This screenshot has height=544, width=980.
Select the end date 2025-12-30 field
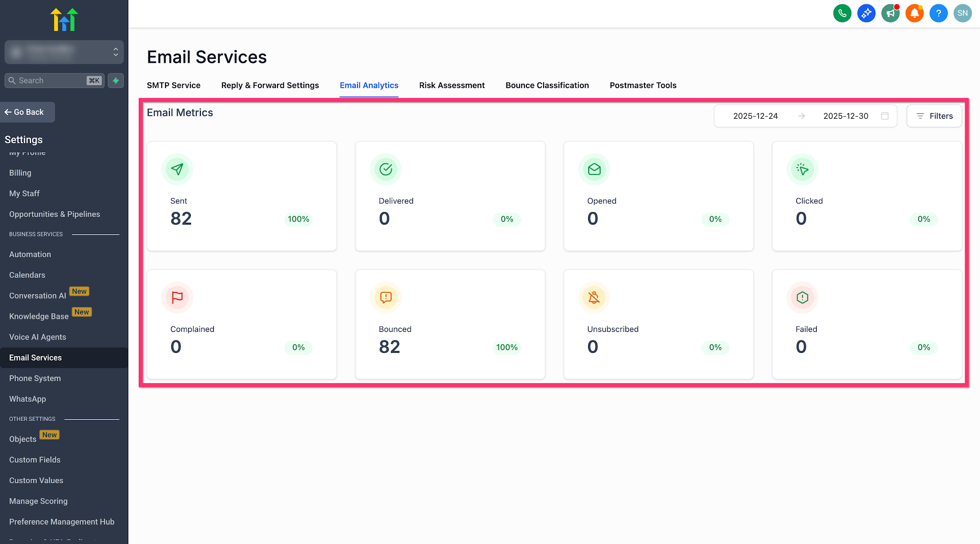click(846, 116)
